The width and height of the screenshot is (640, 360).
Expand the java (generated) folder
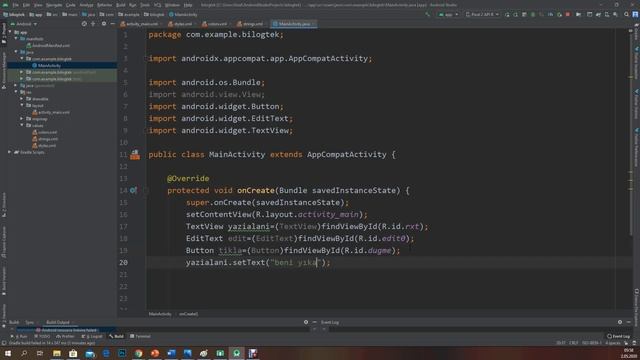click(16, 85)
